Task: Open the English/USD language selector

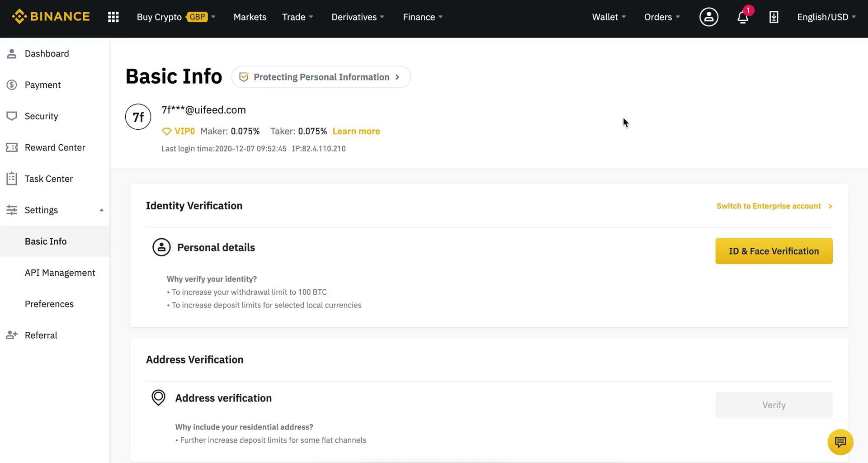Action: coord(826,17)
